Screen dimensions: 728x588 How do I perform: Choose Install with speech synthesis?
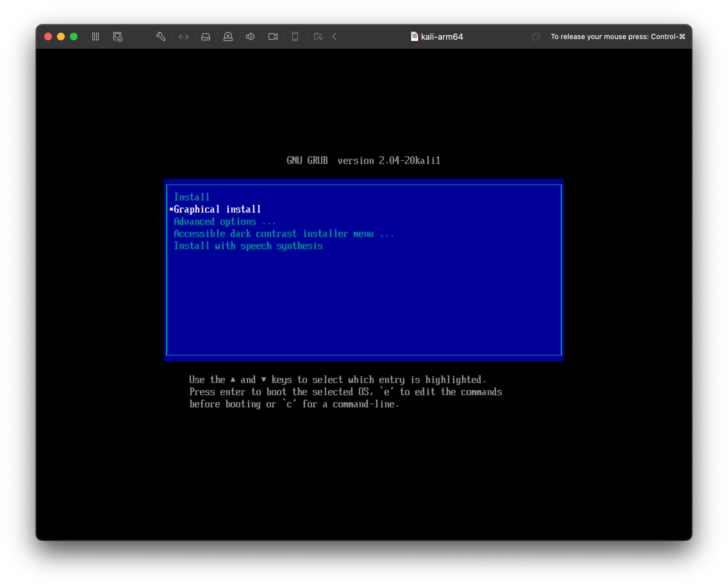point(248,246)
